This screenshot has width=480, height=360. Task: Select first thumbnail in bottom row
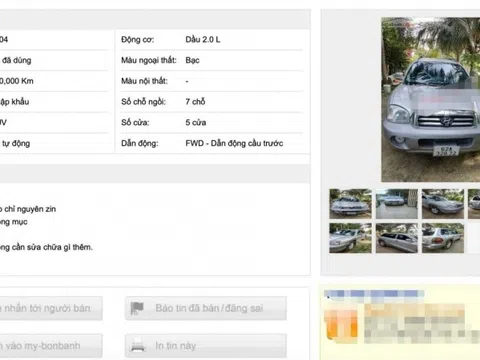coord(350,238)
